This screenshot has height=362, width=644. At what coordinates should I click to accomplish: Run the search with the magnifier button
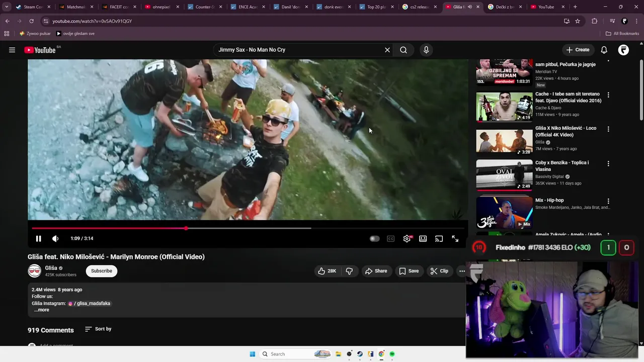tap(404, 50)
